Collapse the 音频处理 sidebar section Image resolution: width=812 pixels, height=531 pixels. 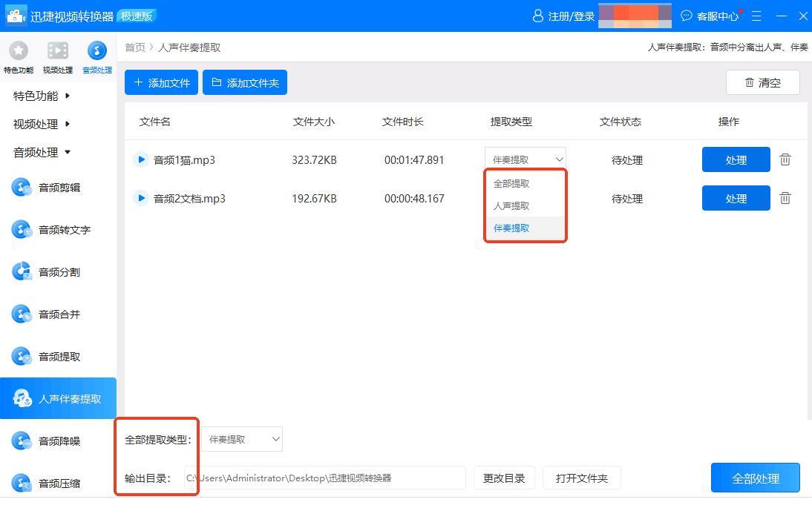click(x=42, y=152)
